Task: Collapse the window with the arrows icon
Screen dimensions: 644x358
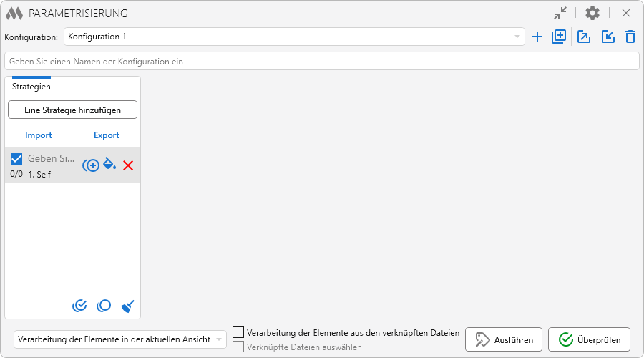Action: (x=560, y=13)
